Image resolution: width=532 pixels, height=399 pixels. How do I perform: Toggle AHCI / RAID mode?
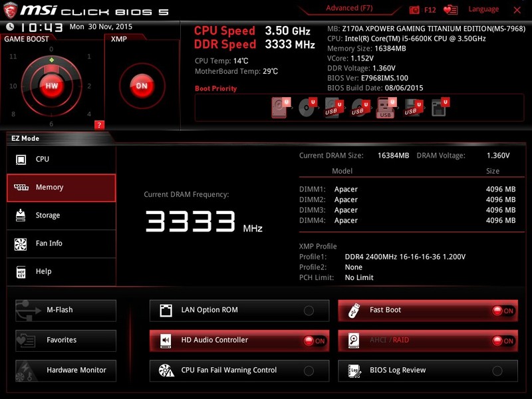(504, 340)
